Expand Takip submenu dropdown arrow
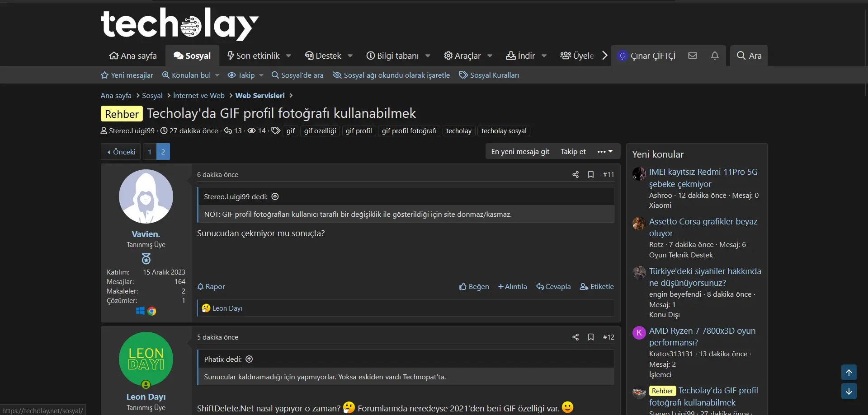 (261, 75)
